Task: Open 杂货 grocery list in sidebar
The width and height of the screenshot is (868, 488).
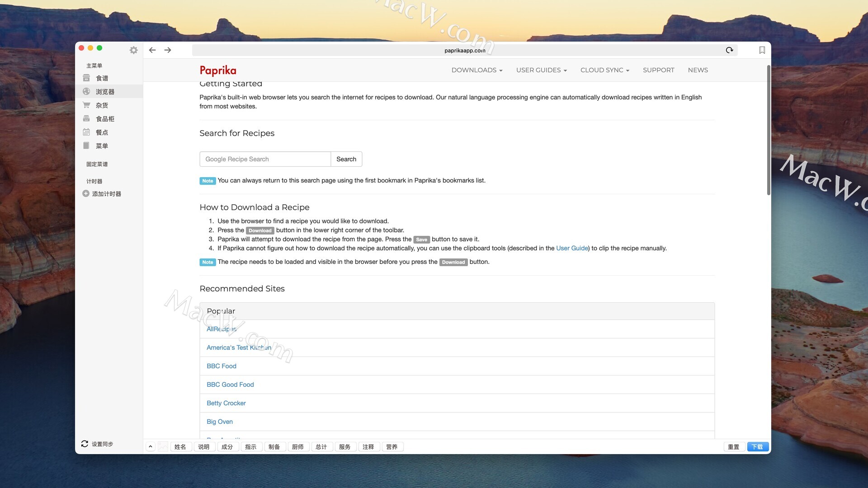Action: [x=109, y=105]
